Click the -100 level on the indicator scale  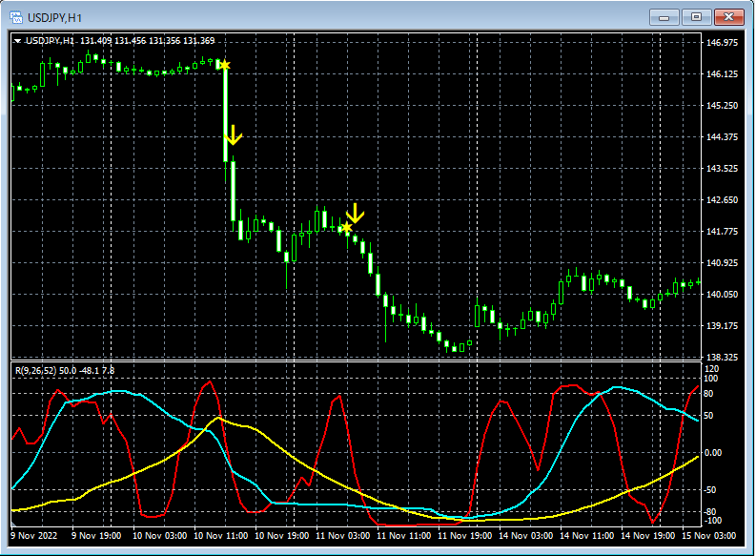tap(713, 521)
